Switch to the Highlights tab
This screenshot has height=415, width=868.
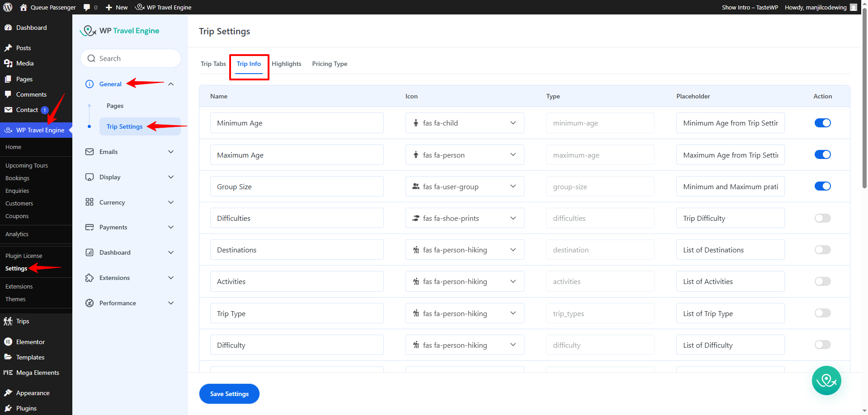(x=286, y=64)
